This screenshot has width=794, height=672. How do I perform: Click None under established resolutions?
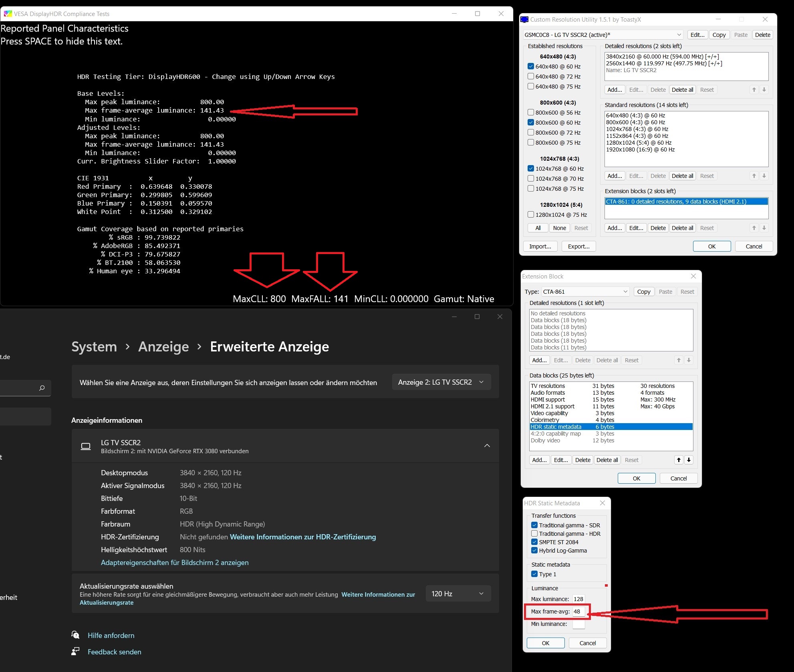click(x=560, y=228)
